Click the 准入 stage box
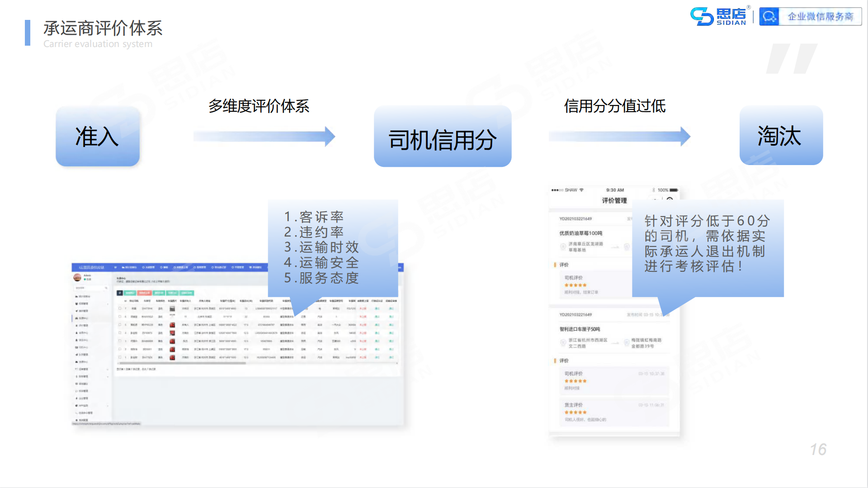This screenshot has height=488, width=868. 98,136
